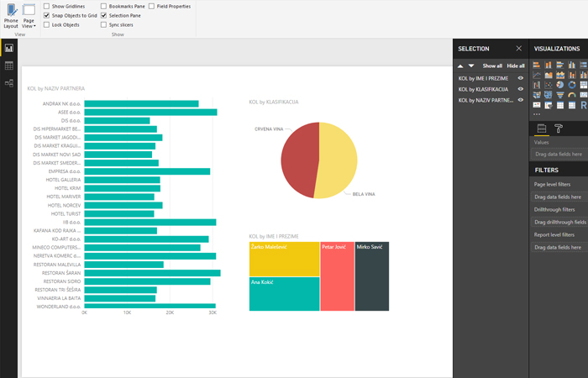
Task: Open the Page View dropdown
Action: [x=29, y=17]
